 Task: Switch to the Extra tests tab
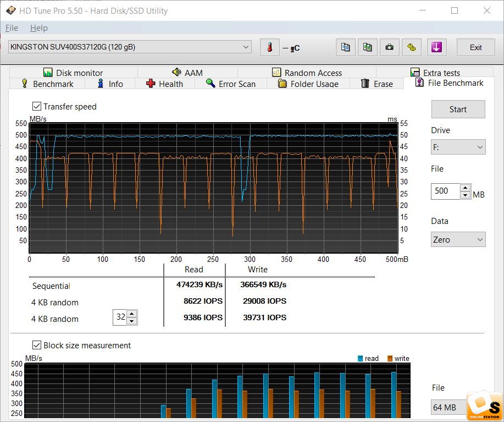(x=435, y=73)
